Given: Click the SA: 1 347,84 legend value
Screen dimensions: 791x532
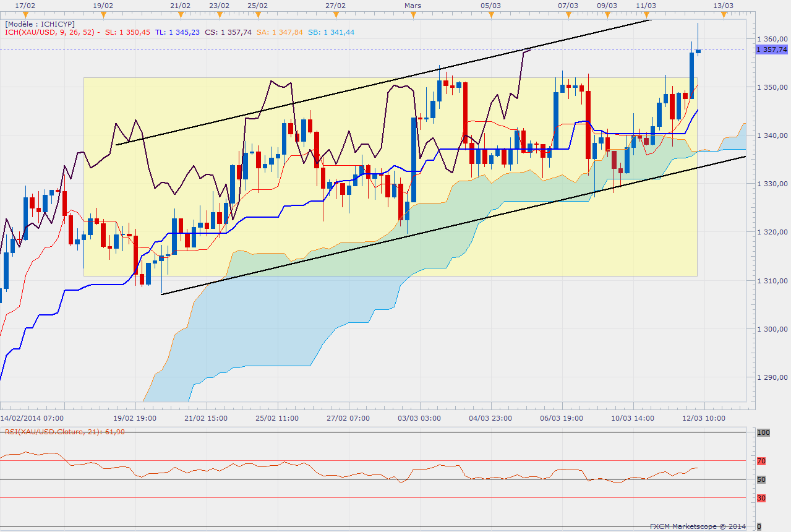Looking at the screenshot, I should click(x=279, y=32).
